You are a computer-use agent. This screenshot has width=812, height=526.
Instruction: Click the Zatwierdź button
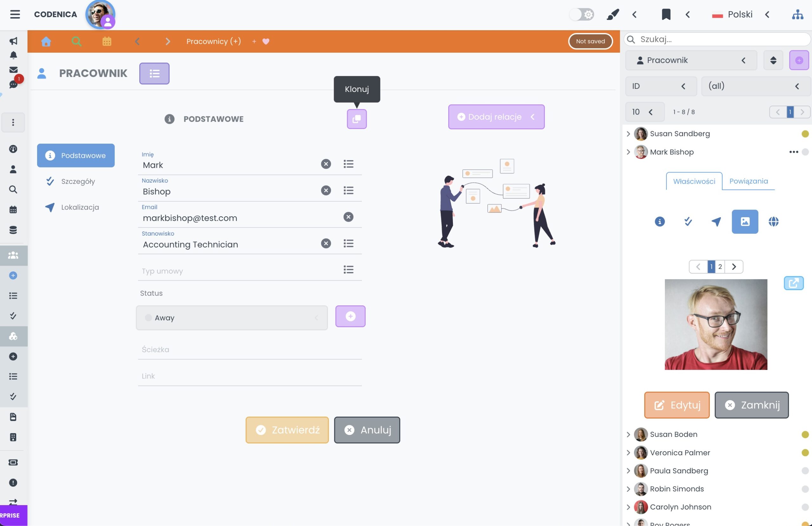287,430
